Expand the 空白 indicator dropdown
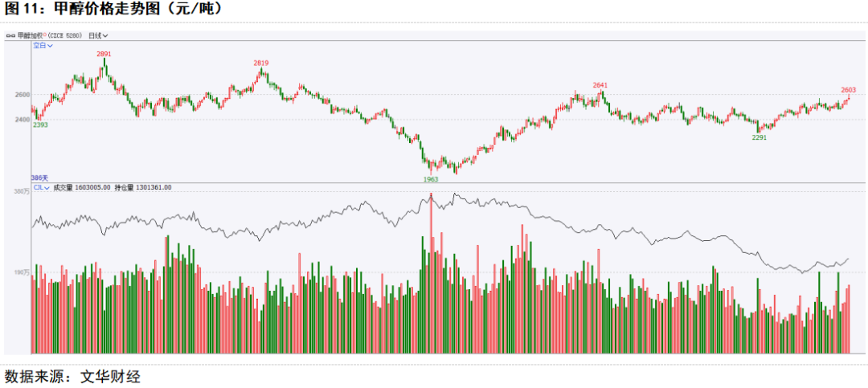This screenshot has height=388, width=868. 43,45
